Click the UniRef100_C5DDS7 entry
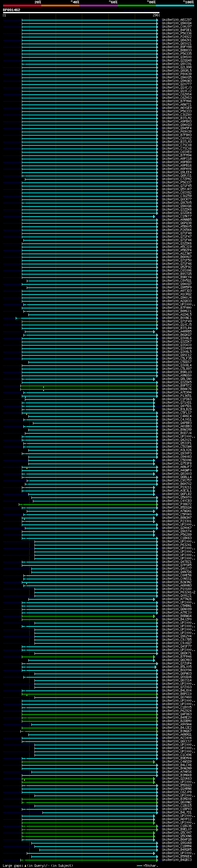This screenshot has height=868, width=197. pyautogui.click(x=176, y=362)
